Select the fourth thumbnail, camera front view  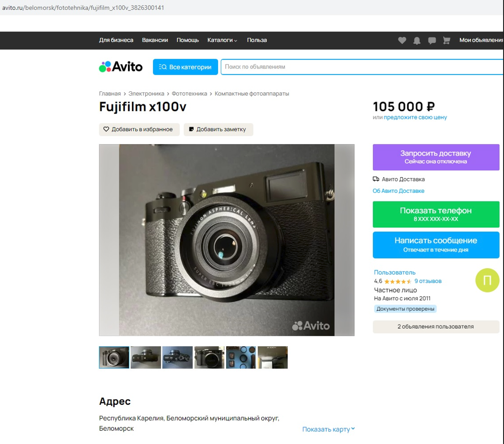209,357
